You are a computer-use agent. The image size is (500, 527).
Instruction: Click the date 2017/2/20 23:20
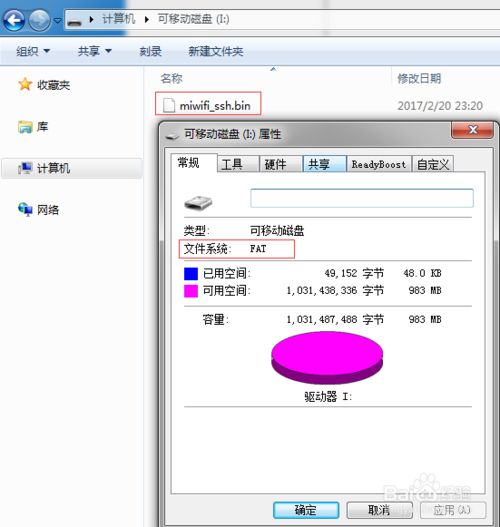pyautogui.click(x=440, y=106)
